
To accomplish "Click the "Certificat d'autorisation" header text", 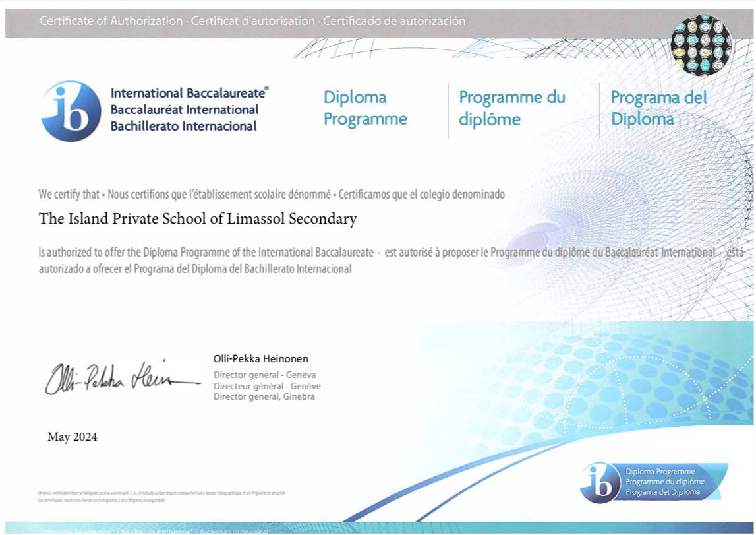I will pos(253,21).
